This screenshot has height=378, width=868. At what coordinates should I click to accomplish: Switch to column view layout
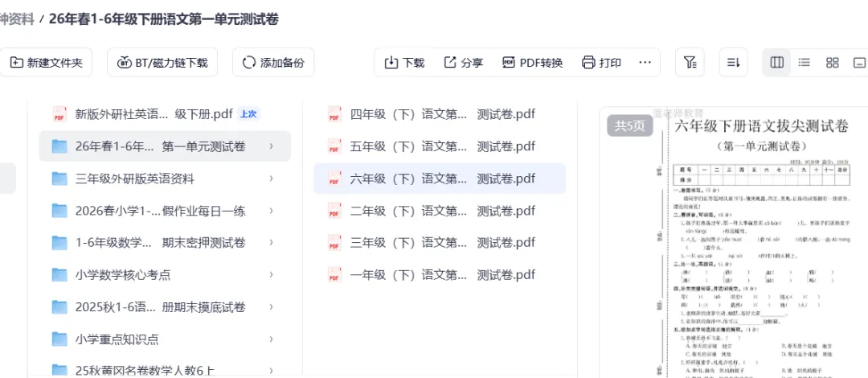coord(777,63)
